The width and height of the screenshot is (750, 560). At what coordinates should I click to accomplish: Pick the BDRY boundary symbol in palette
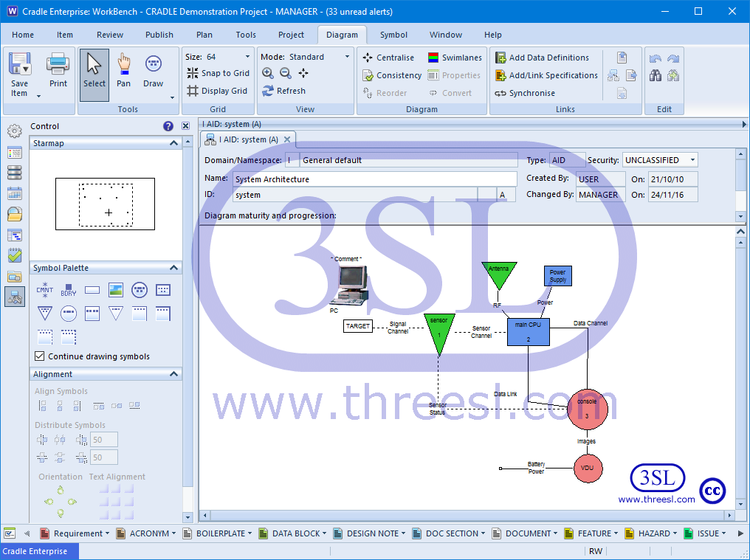tap(69, 290)
